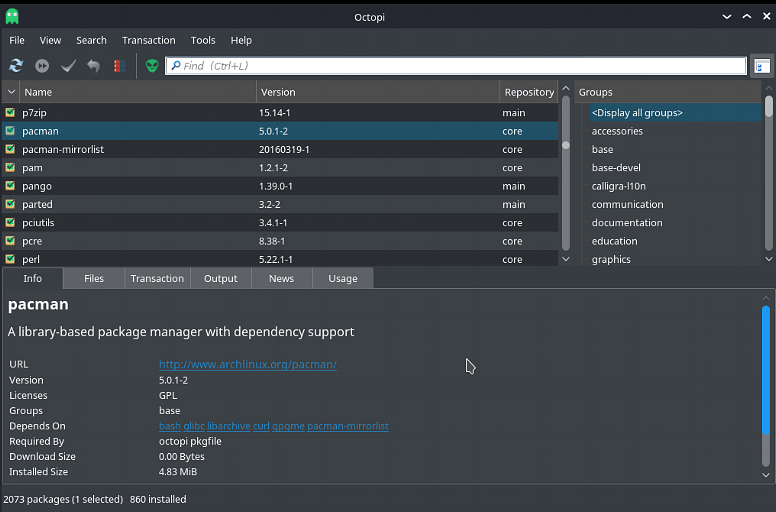This screenshot has height=512, width=776.
Task: Click installed status icon for pcre
Action: (10, 240)
